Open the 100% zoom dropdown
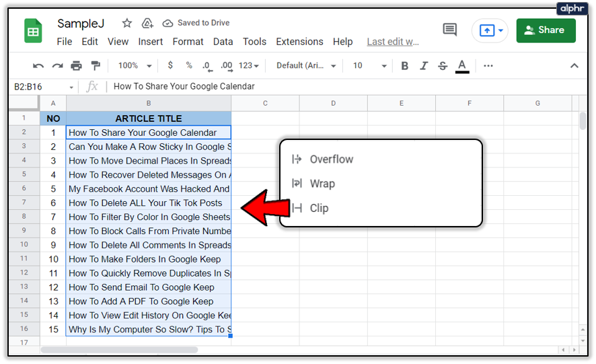The image size is (596, 364). 135,66
